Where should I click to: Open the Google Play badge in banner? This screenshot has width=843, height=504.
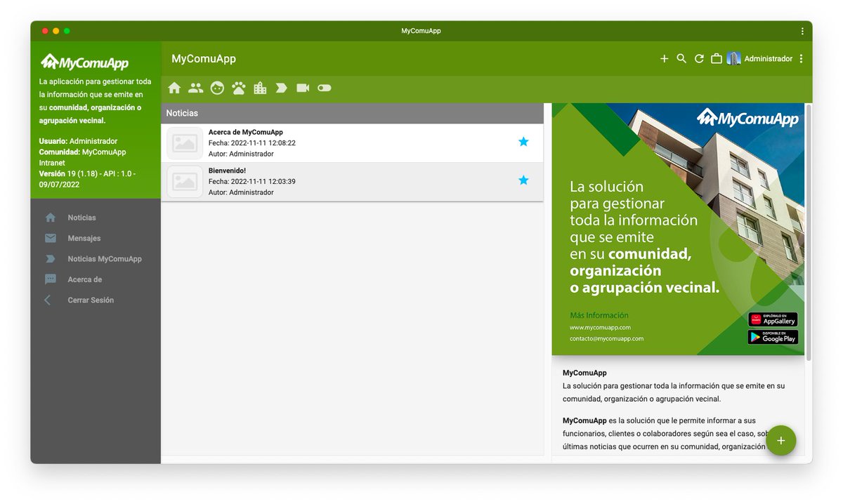click(773, 337)
